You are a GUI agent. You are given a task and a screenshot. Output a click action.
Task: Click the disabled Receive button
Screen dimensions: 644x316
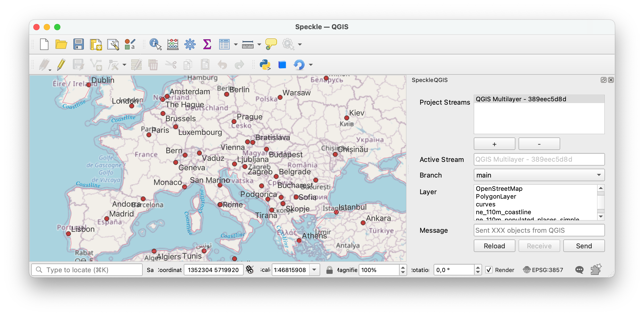(539, 246)
